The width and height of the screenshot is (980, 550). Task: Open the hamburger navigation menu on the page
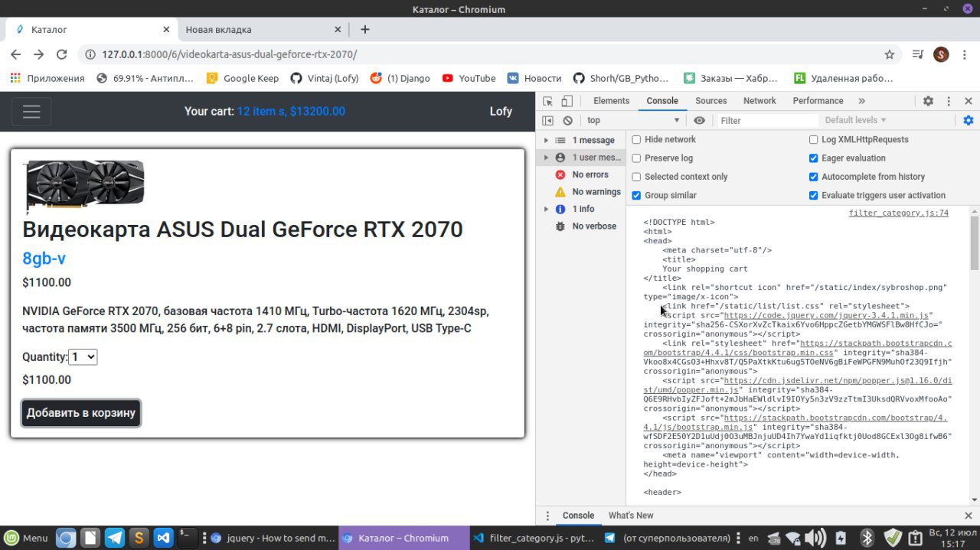(31, 112)
